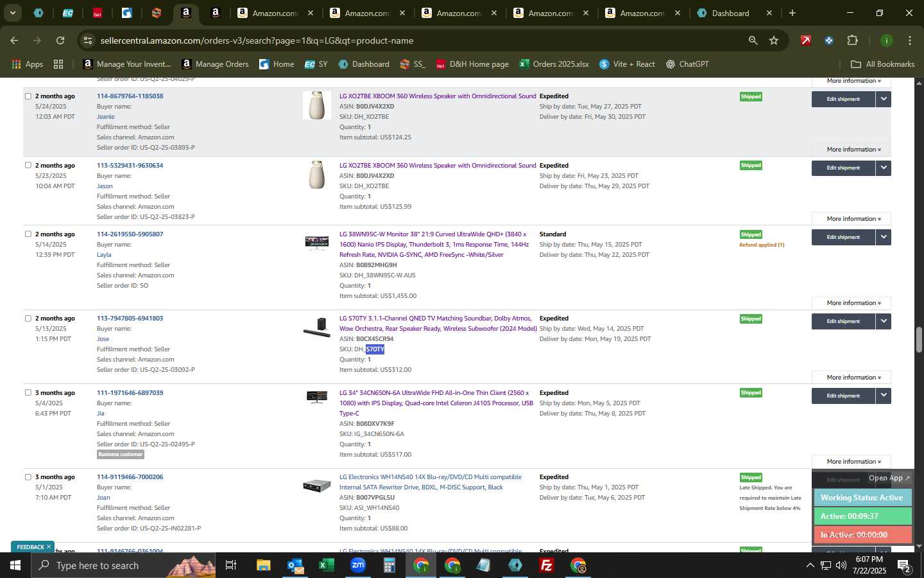Open All Bookmarks folder

coord(882,64)
